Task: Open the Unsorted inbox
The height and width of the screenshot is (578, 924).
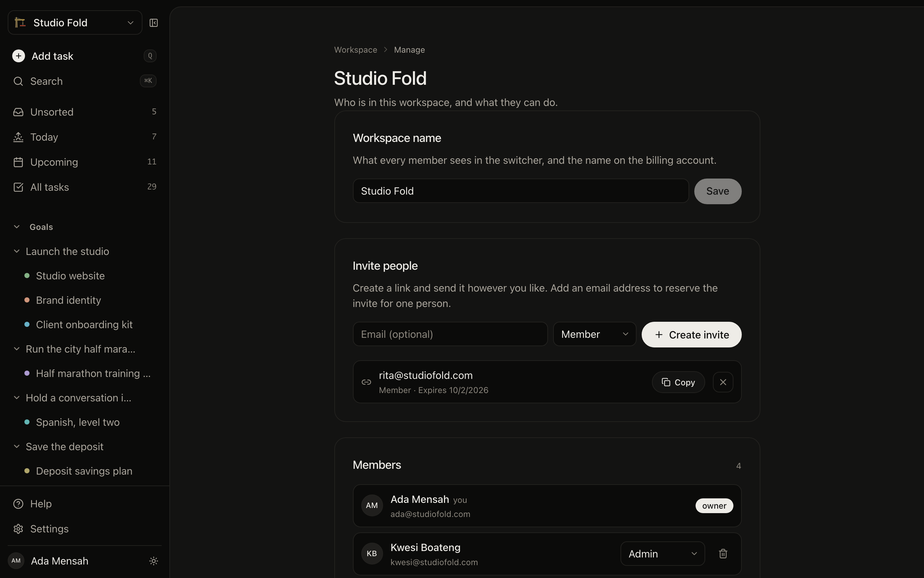Action: pos(84,112)
